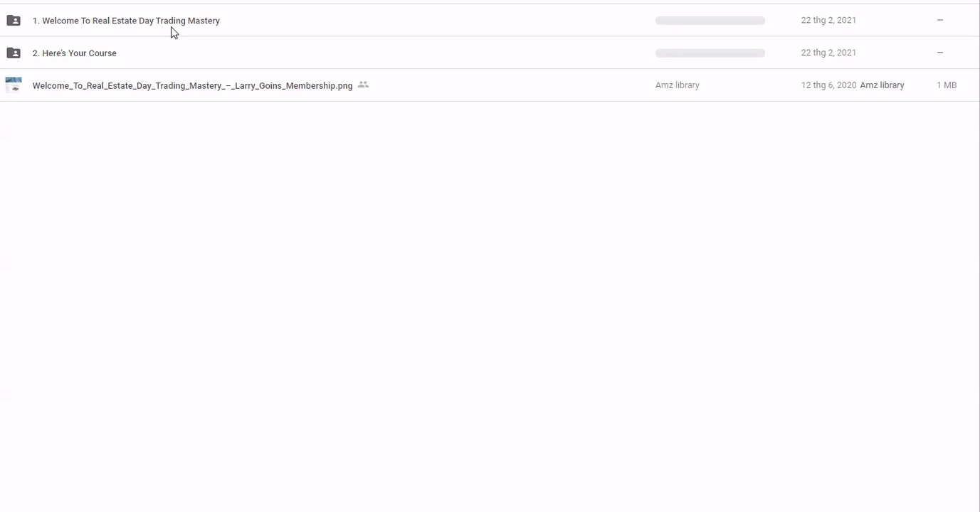Click the size dash in the first folder row
Screen dimensions: 980x512
tap(939, 21)
